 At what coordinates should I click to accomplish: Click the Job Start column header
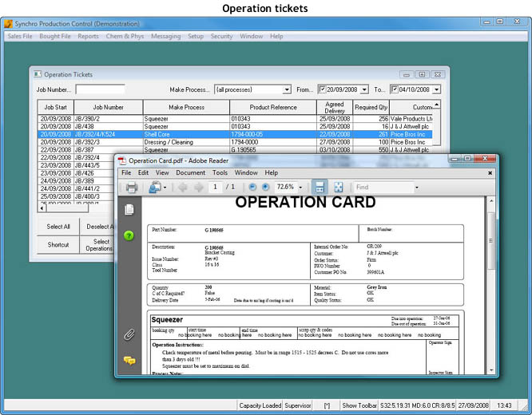tap(56, 107)
